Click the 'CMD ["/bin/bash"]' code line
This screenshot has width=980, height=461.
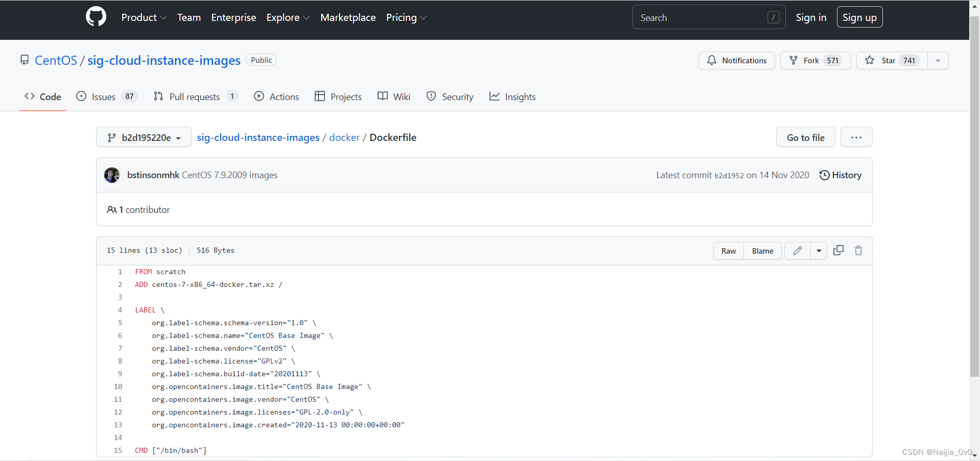click(x=171, y=450)
